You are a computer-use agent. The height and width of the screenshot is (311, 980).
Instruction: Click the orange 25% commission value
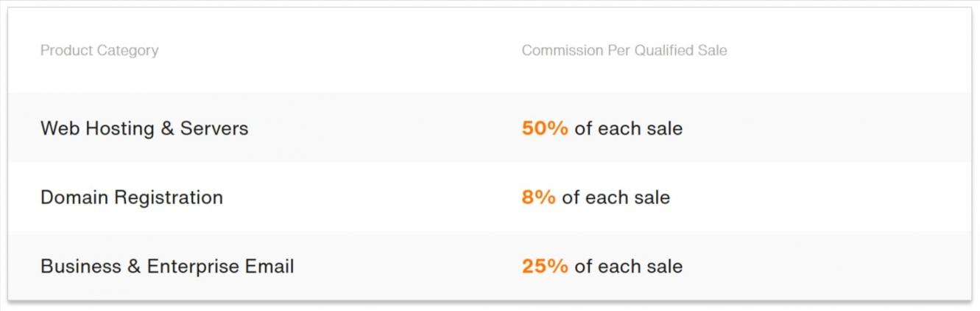click(x=545, y=266)
